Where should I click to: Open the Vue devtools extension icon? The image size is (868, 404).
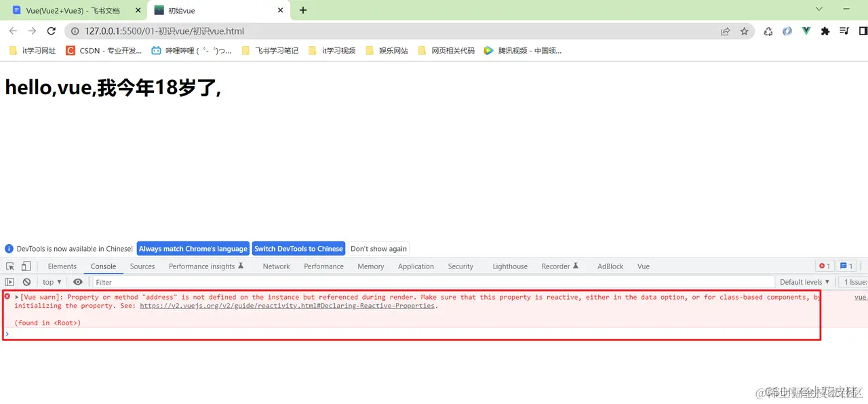pos(806,31)
